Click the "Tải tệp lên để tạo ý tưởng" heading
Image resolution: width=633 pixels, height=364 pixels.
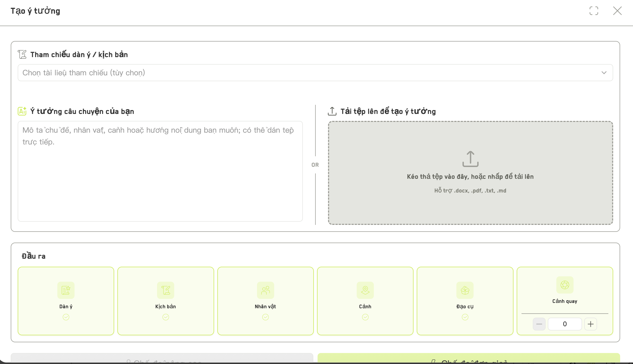[x=388, y=111]
